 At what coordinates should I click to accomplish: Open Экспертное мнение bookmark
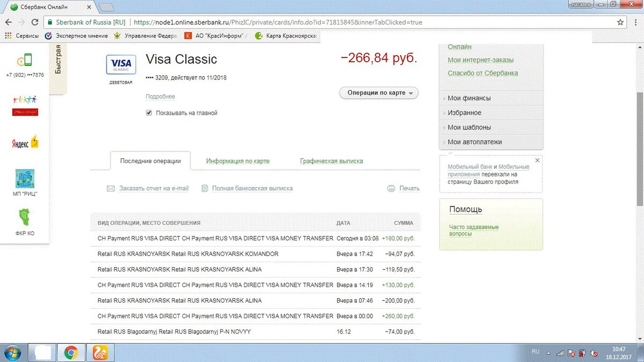75,36
